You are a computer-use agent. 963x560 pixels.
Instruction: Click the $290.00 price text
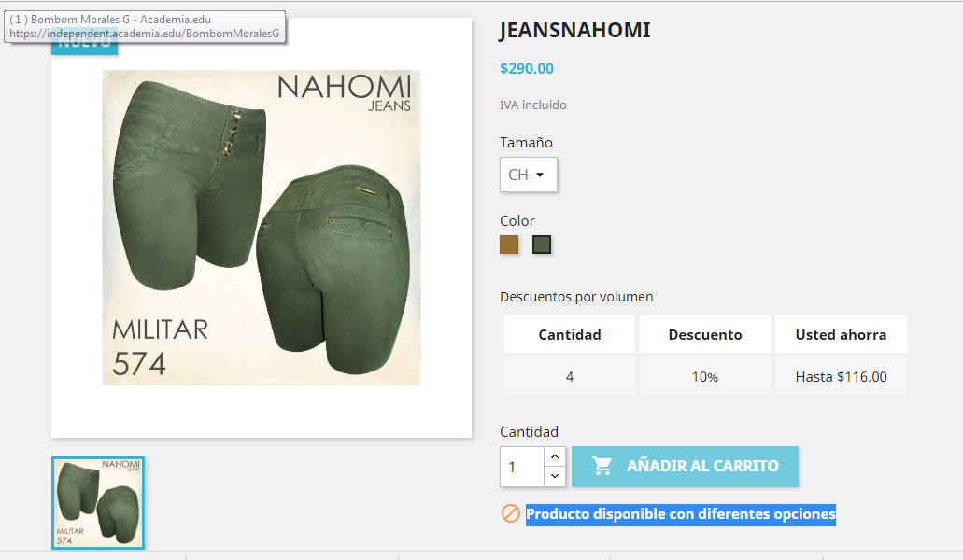point(527,68)
